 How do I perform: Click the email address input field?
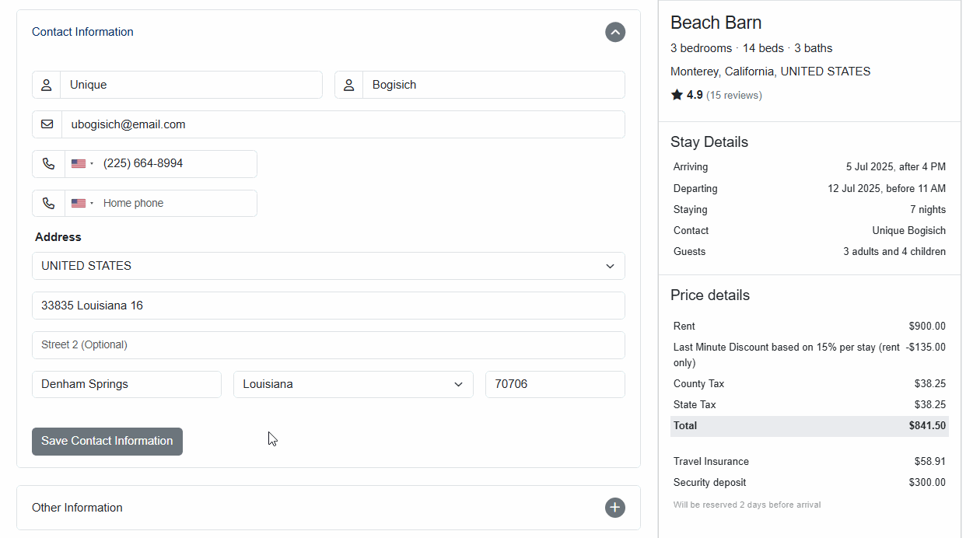342,124
